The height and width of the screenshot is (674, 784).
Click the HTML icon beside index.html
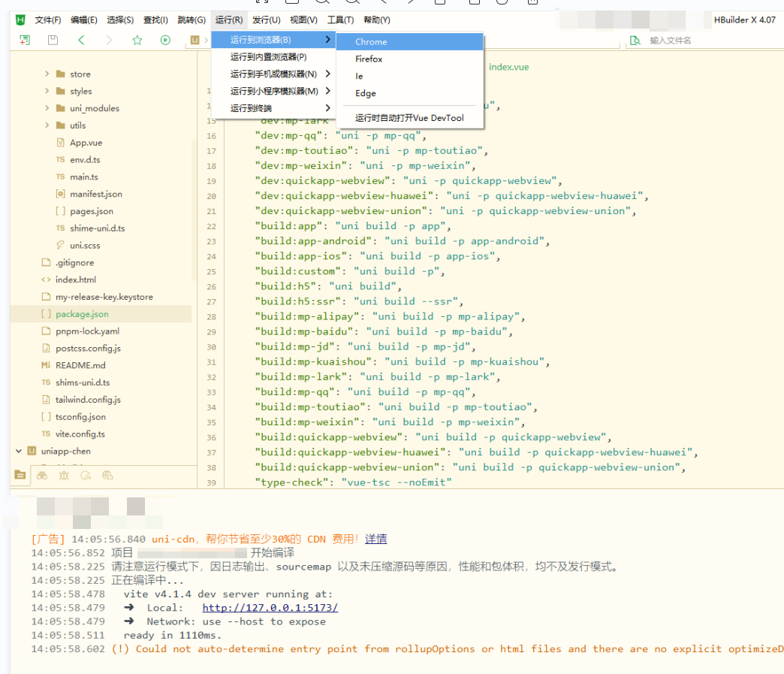[x=46, y=280]
